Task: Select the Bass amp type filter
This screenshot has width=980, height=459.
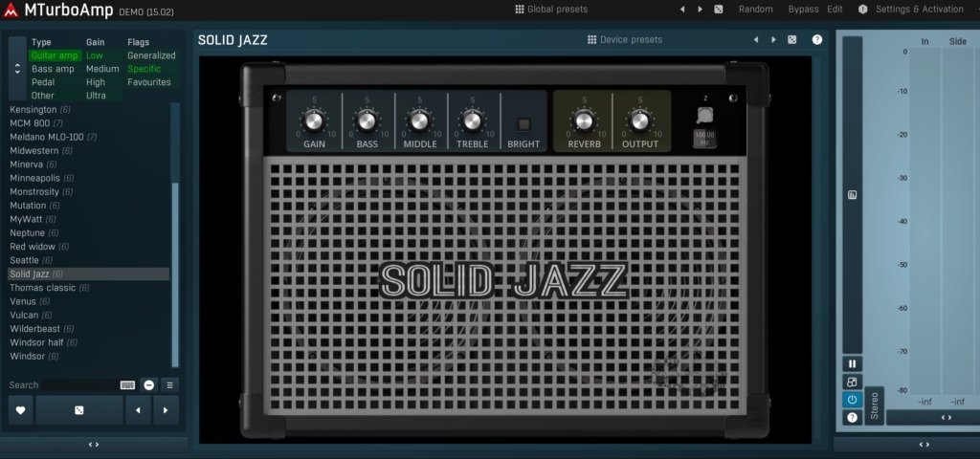Action: click(52, 69)
